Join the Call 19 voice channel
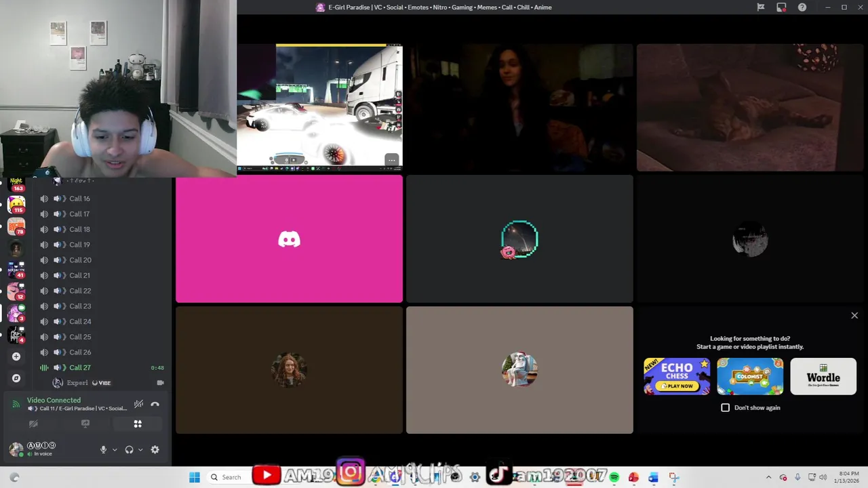 (x=102, y=245)
